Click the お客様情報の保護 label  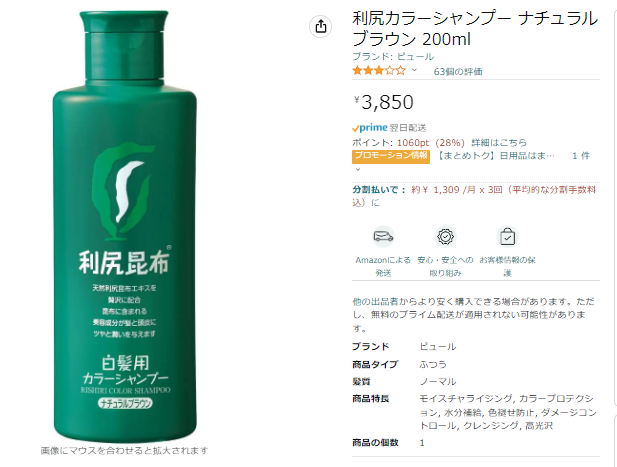pyautogui.click(x=507, y=266)
